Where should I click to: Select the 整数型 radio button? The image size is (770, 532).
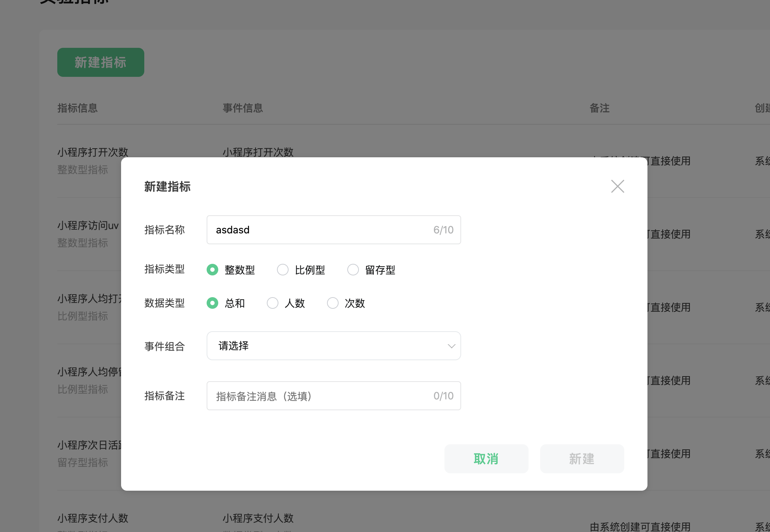pos(212,270)
